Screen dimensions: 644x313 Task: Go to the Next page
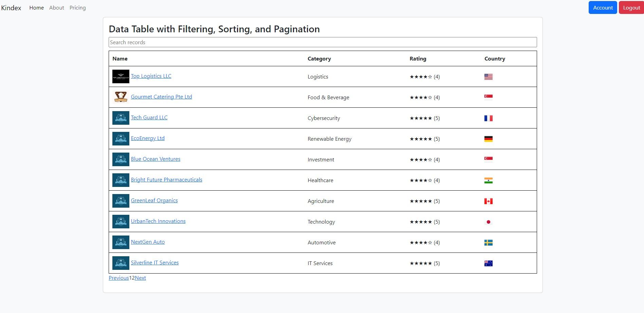[x=141, y=278]
